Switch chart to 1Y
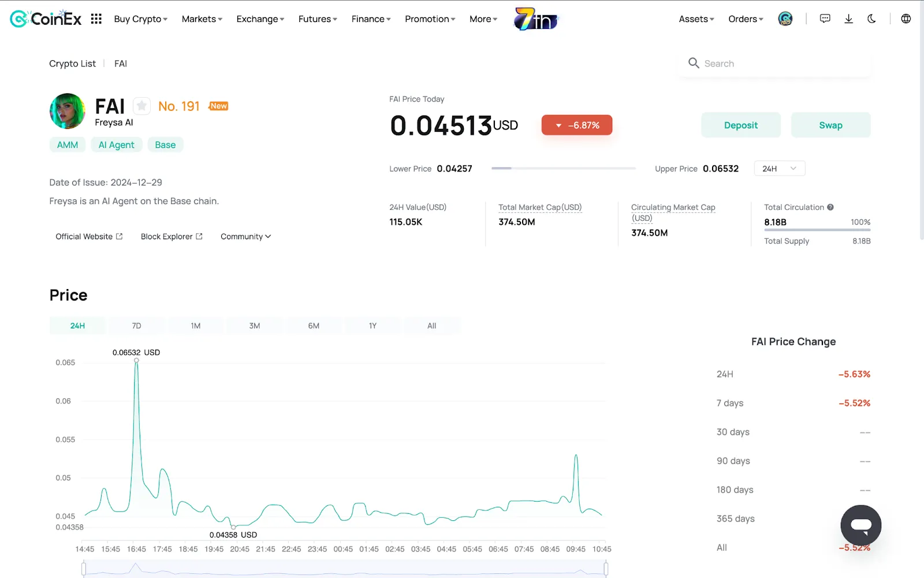 point(372,325)
